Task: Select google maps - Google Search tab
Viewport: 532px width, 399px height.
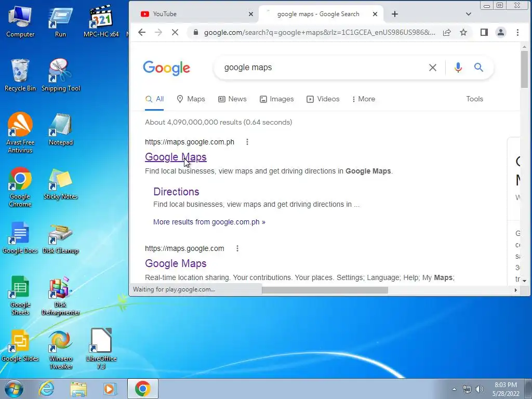Action: click(x=318, y=14)
